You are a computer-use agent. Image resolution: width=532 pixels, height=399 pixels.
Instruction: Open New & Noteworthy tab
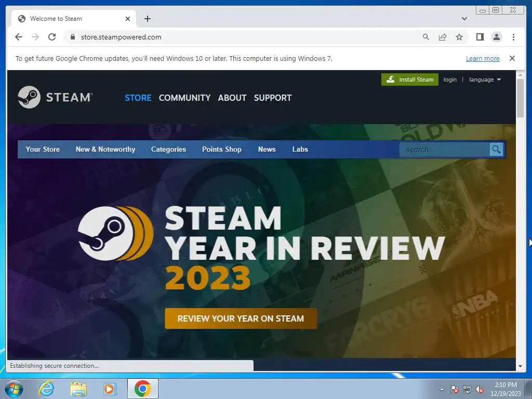[x=105, y=149]
